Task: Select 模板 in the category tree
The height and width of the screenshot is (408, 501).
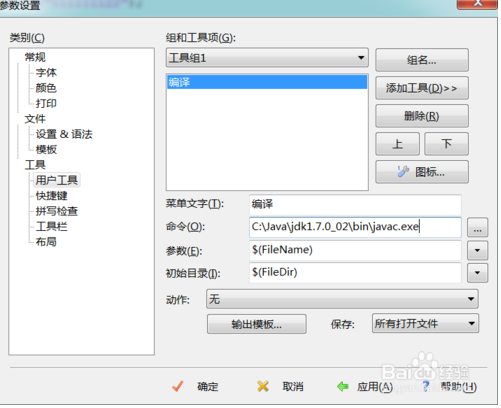Action: click(x=46, y=149)
